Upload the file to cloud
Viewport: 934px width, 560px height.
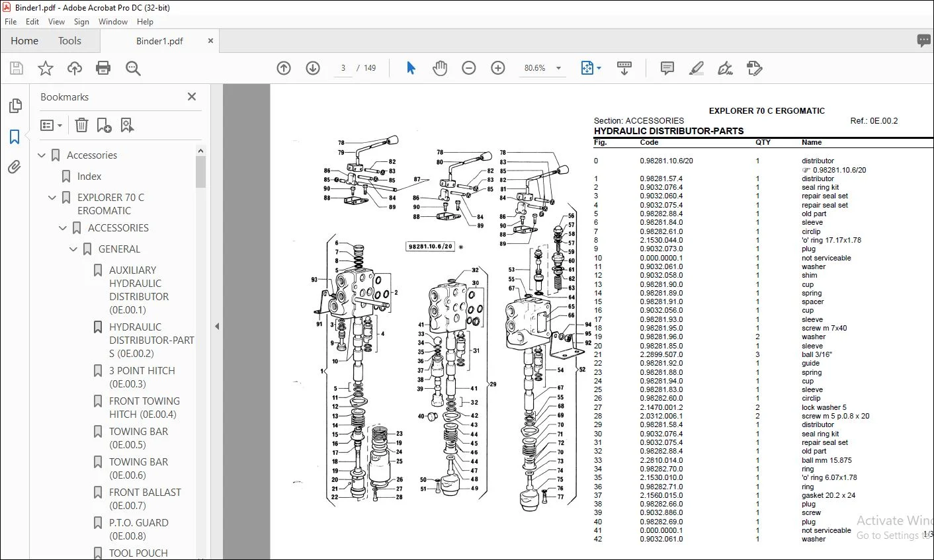[x=75, y=68]
